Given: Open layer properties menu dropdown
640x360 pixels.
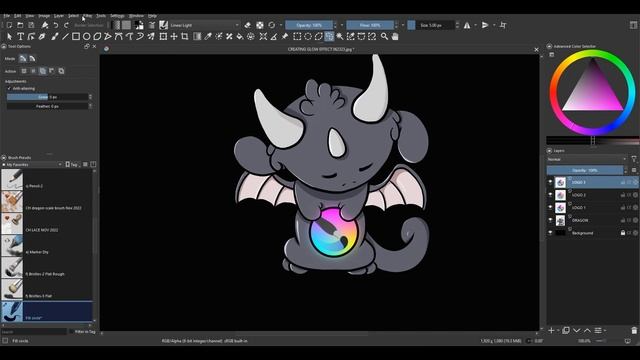Looking at the screenshot, I should click(600, 330).
